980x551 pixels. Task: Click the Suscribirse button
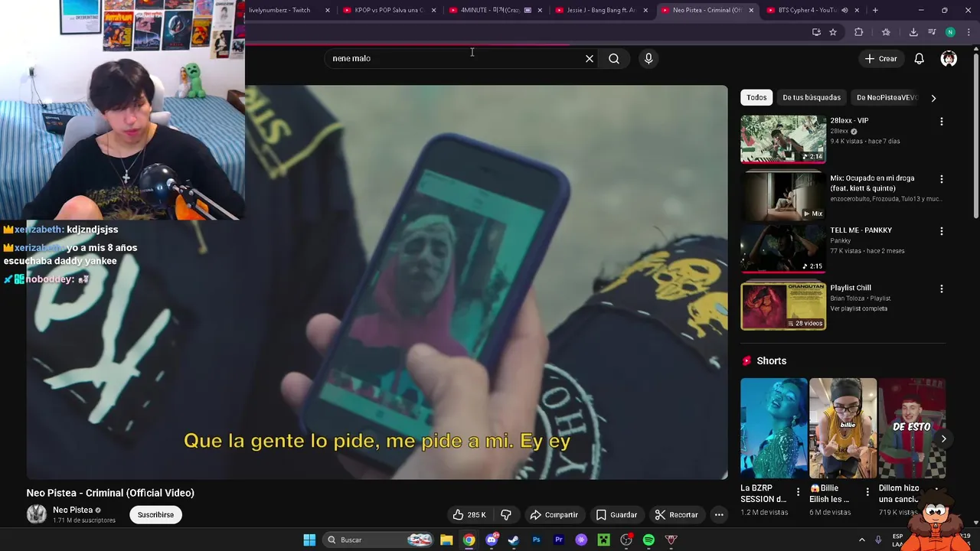pos(155,515)
